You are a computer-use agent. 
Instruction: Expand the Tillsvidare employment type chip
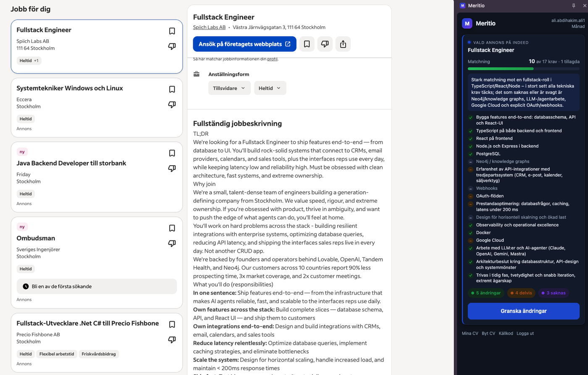point(229,88)
